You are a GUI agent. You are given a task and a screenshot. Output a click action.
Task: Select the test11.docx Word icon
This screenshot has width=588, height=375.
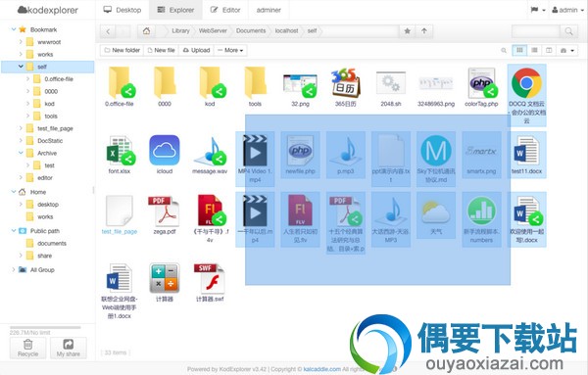[x=526, y=151]
